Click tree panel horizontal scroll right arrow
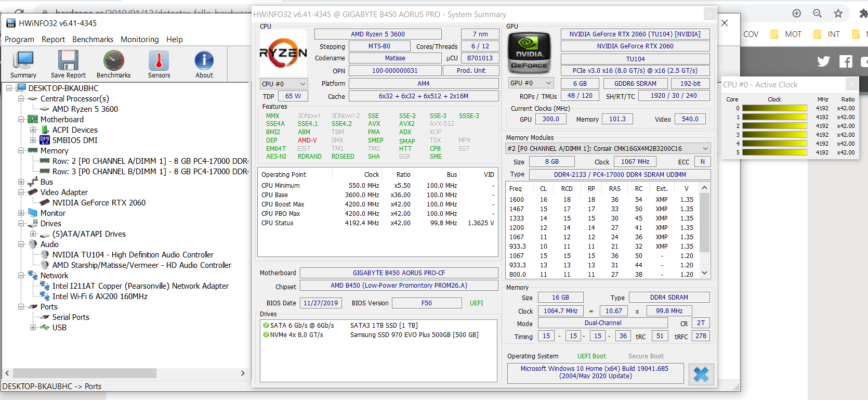Screen dimensions: 868x400 [242, 373]
